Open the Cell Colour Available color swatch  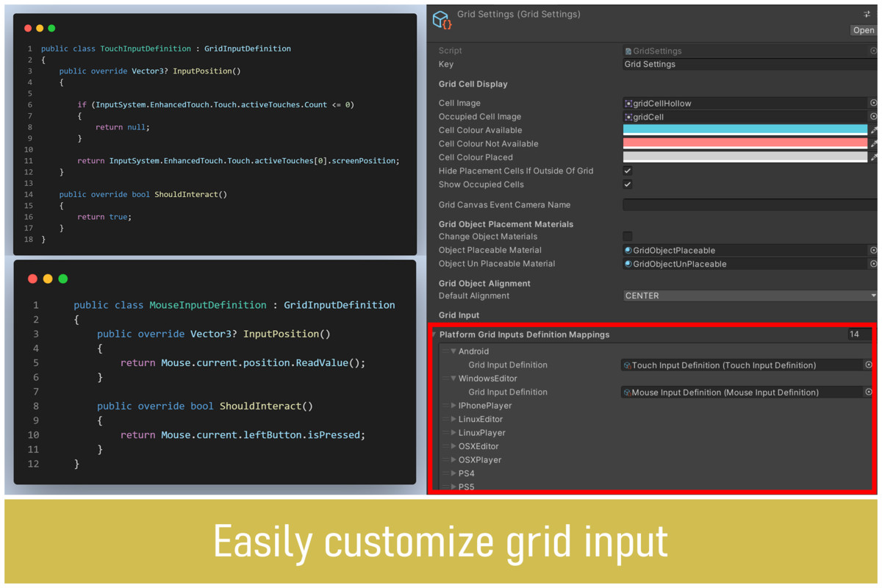point(742,130)
